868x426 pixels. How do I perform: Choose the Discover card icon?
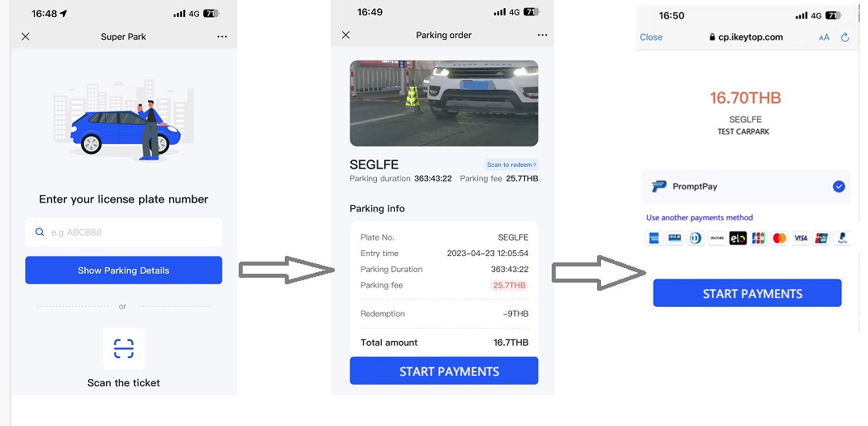pyautogui.click(x=716, y=238)
